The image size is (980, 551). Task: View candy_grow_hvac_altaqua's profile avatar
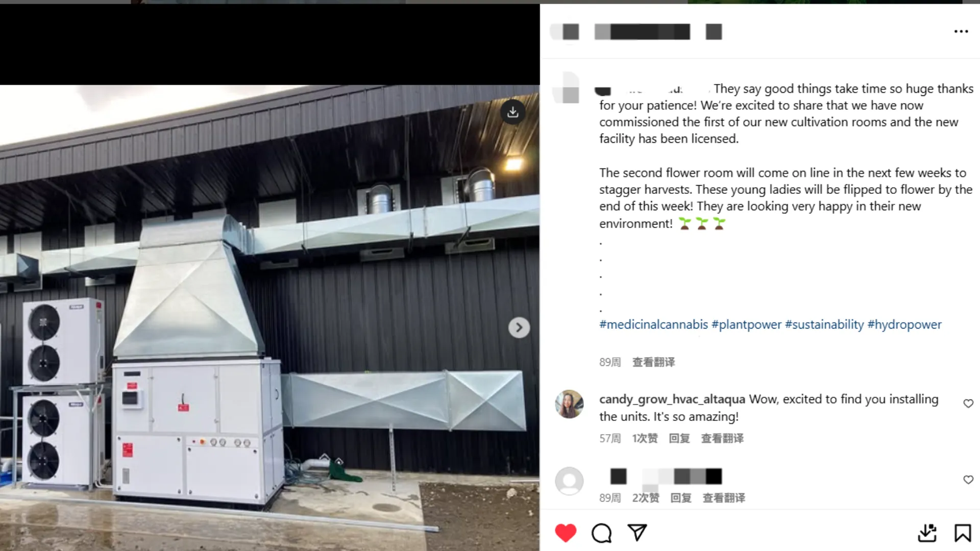coord(569,404)
